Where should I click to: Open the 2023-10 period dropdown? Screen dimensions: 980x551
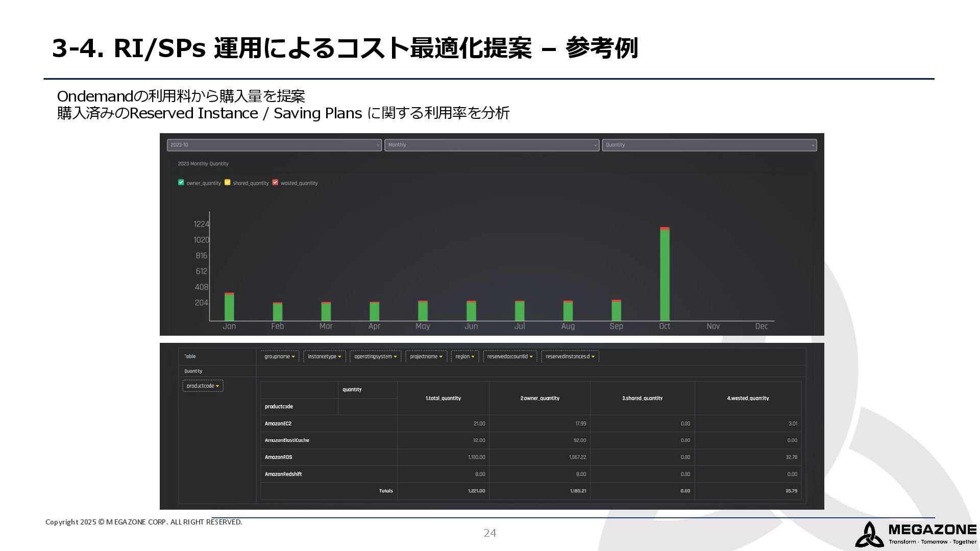274,145
